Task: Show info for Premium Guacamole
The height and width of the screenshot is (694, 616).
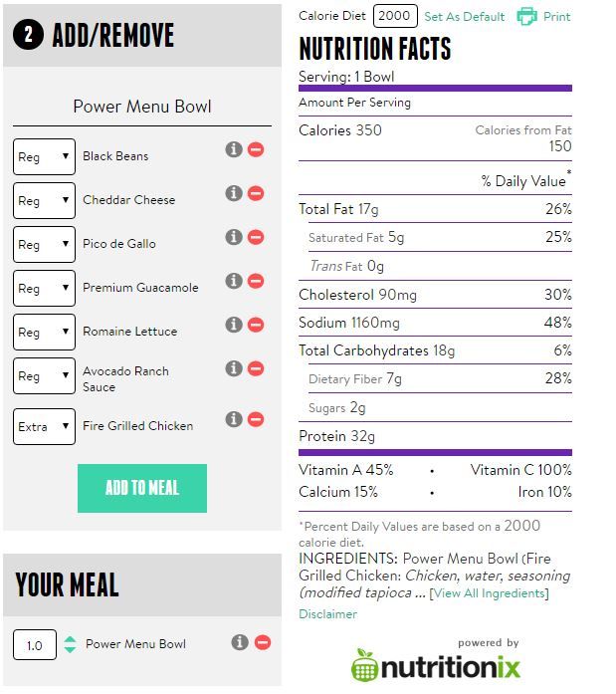Action: 234,281
